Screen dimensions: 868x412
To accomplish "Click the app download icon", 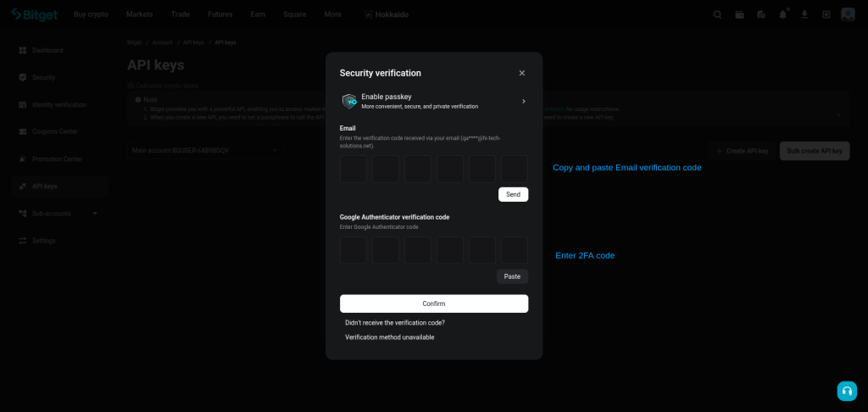I will [804, 14].
